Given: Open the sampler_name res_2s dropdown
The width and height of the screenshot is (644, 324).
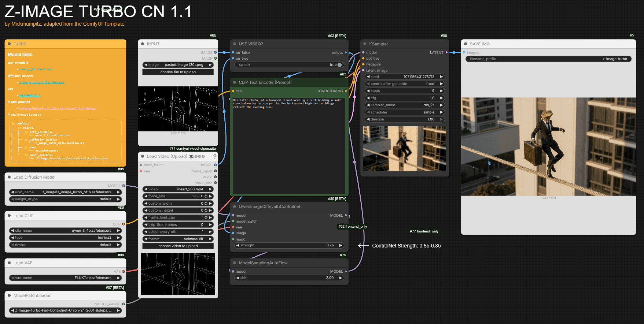Looking at the screenshot, I should coord(405,105).
